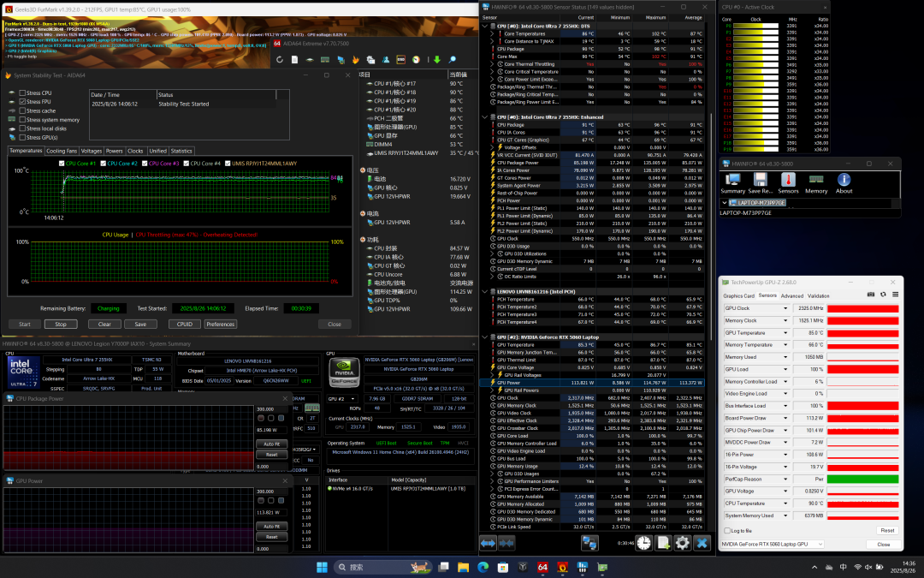The image size is (924, 578).
Task: Open the Graphics Card tab in GPU-Z
Action: pos(738,295)
